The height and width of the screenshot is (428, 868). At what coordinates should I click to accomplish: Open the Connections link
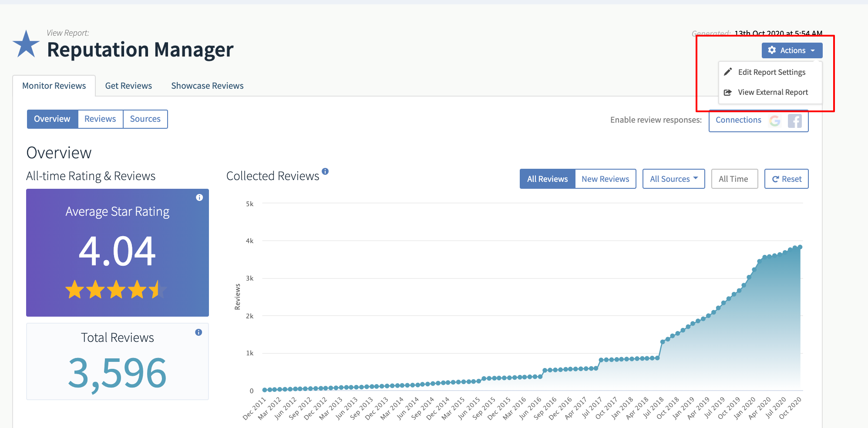738,120
